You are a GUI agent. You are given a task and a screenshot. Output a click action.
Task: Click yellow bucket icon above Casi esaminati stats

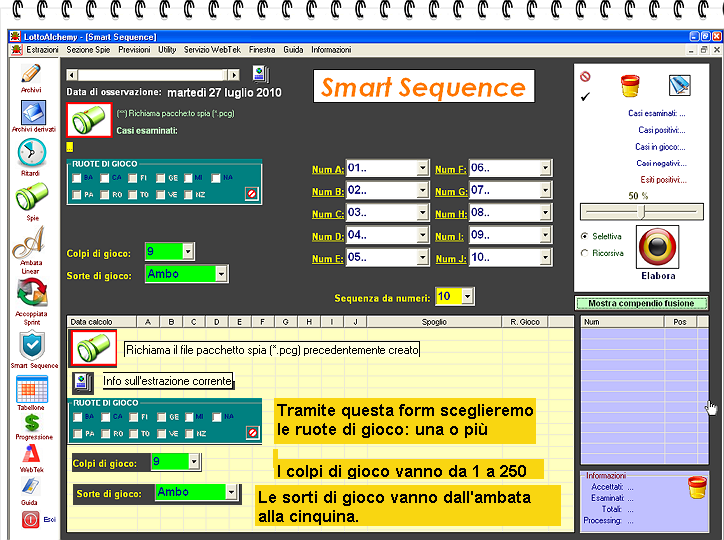[630, 85]
